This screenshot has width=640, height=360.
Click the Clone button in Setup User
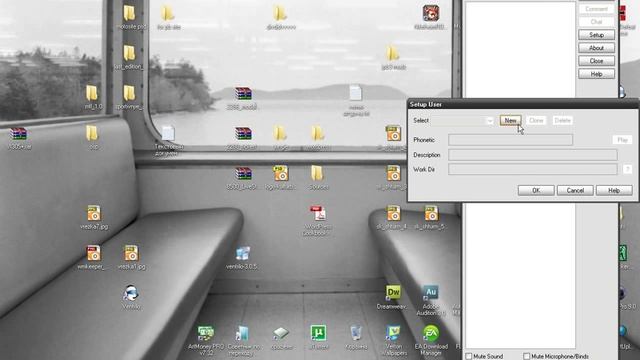[536, 120]
